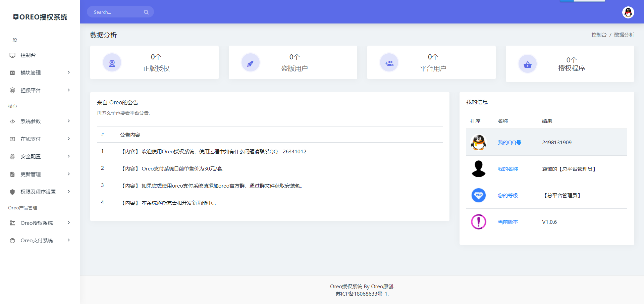Click the 授权程序 card label

(x=572, y=68)
